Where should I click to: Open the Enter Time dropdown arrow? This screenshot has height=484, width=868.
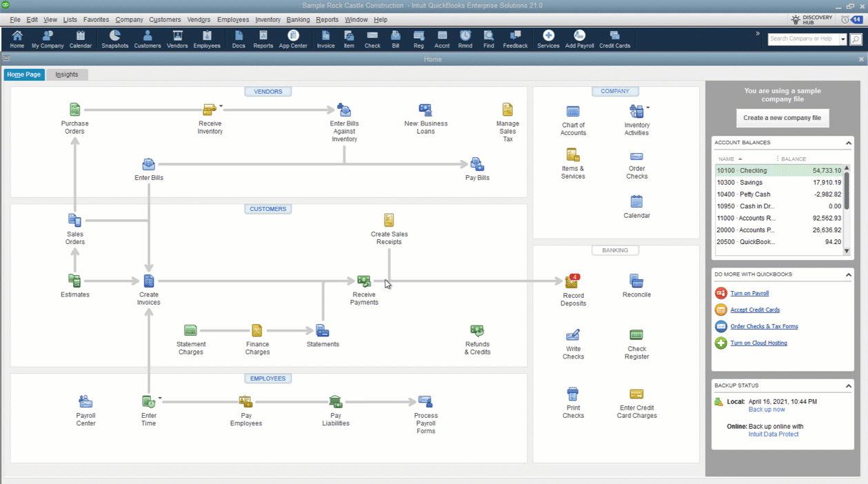coord(160,398)
